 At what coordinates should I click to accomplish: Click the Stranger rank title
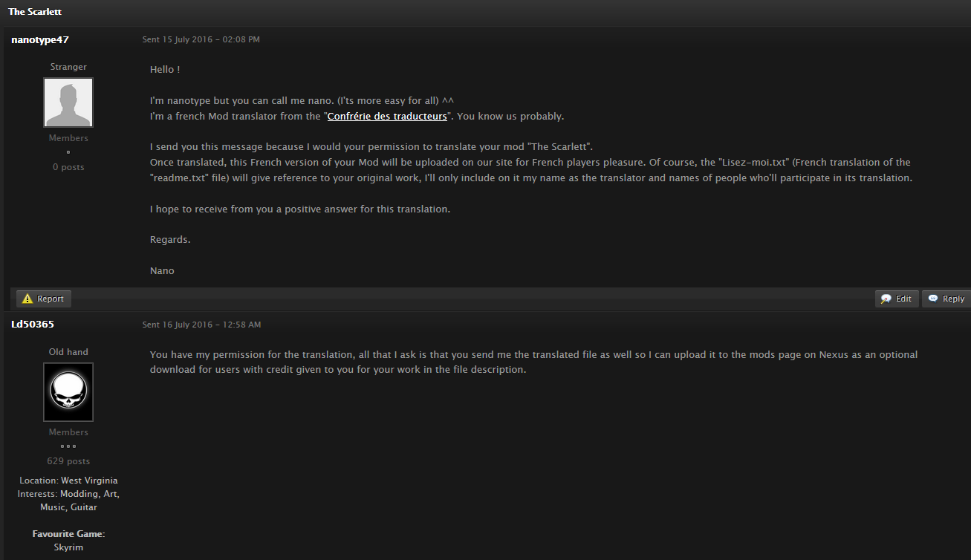(68, 67)
